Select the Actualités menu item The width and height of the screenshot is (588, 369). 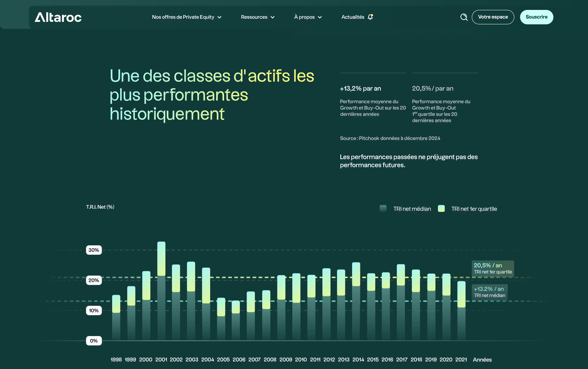pyautogui.click(x=353, y=17)
